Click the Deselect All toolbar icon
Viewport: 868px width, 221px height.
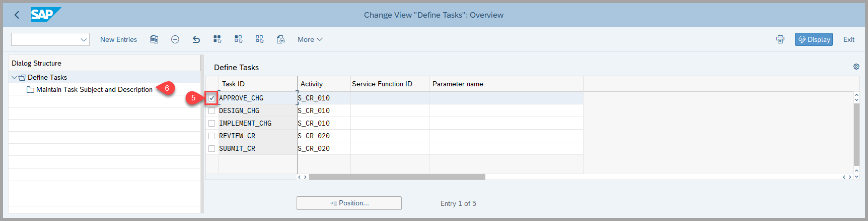260,39
